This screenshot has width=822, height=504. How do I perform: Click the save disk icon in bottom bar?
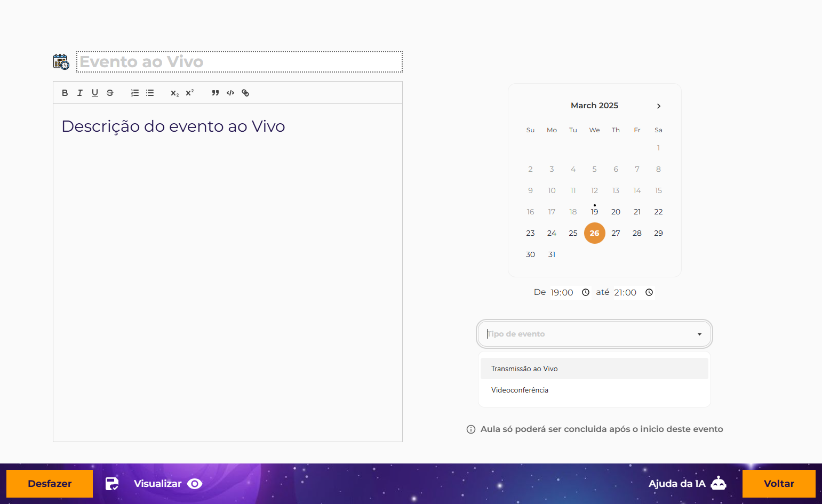[112, 484]
